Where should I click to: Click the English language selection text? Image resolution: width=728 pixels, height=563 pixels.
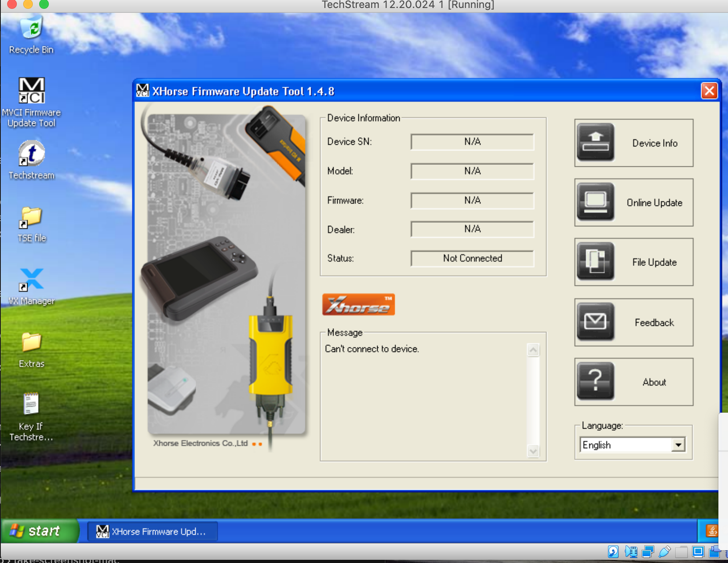point(597,445)
